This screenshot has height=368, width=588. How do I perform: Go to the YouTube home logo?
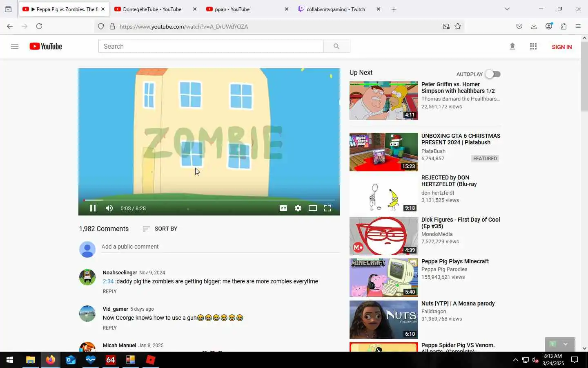[x=46, y=46]
